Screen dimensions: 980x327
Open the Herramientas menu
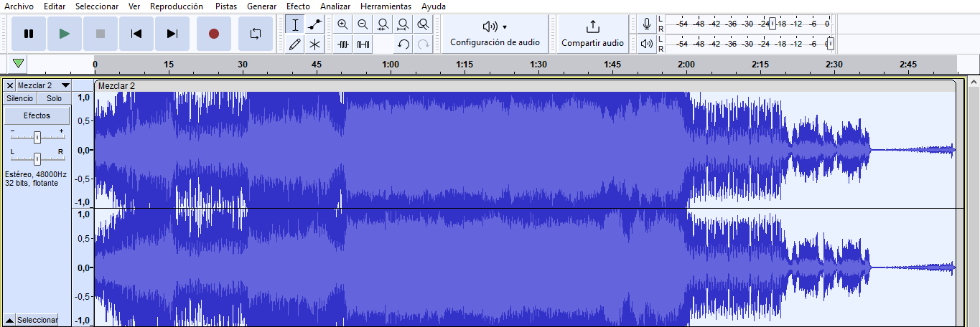tap(386, 6)
